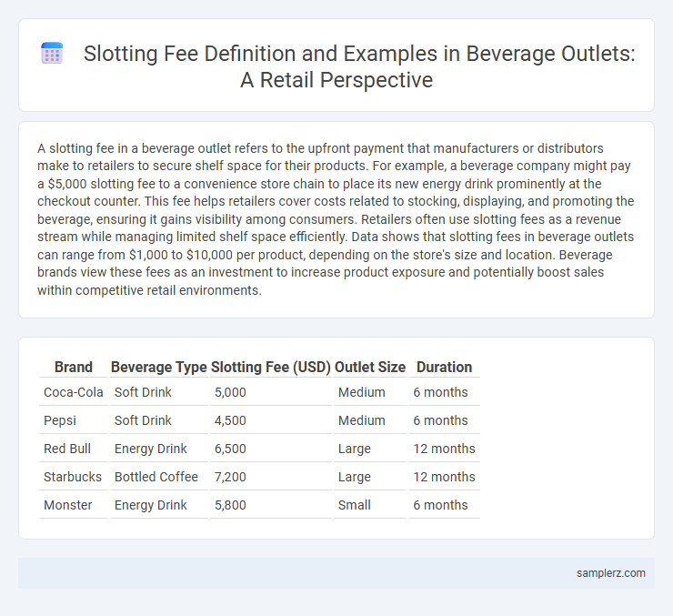
Task: Click the Duration column header
Action: point(444,367)
